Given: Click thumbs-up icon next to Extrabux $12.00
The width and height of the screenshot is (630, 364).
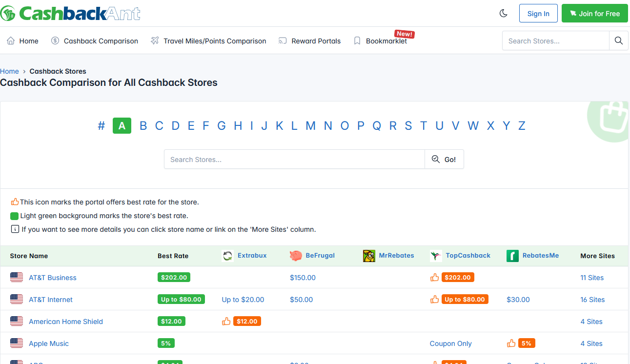Looking at the screenshot, I should (x=226, y=321).
